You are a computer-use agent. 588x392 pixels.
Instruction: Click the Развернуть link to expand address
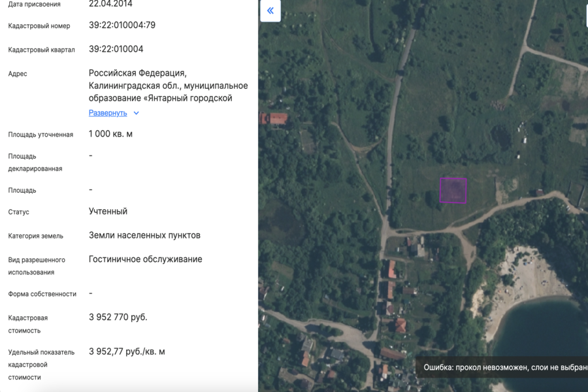(x=108, y=113)
